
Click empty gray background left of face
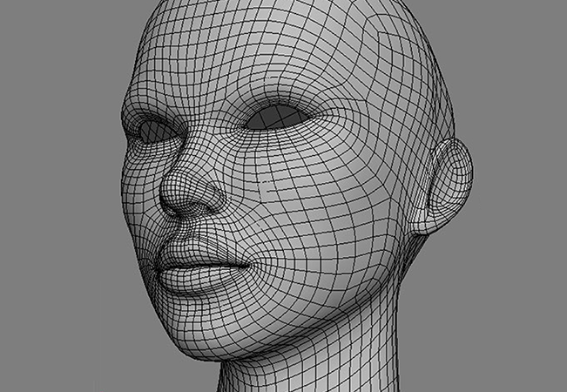point(52,218)
